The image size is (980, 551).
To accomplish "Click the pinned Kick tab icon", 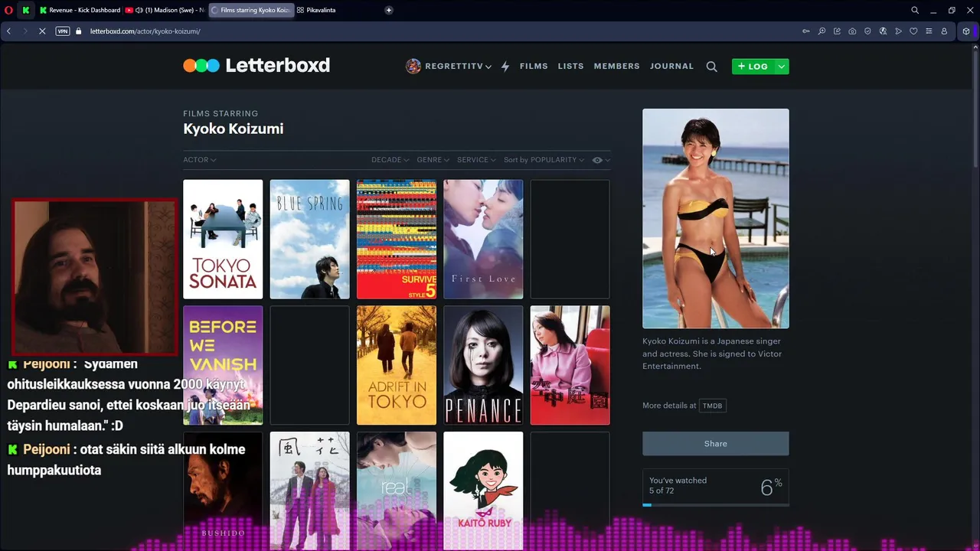I will [26, 10].
